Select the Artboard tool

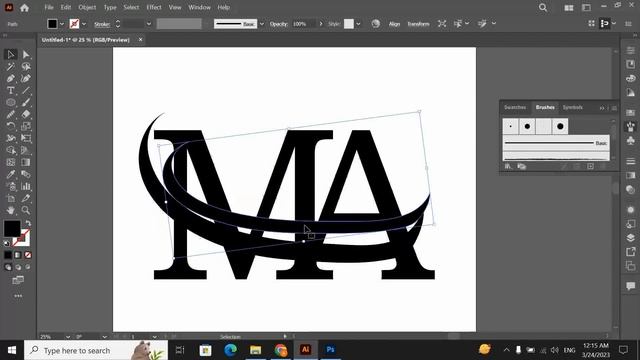[x=11, y=198]
